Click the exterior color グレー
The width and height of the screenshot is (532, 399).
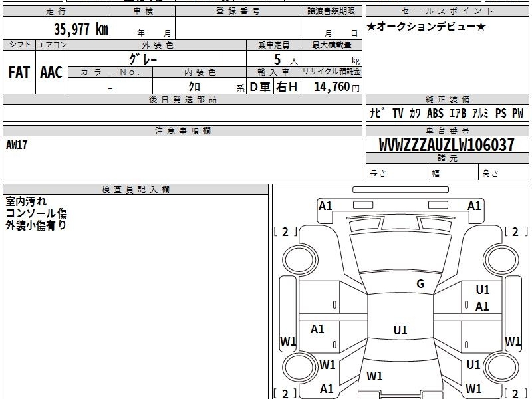tap(143, 59)
